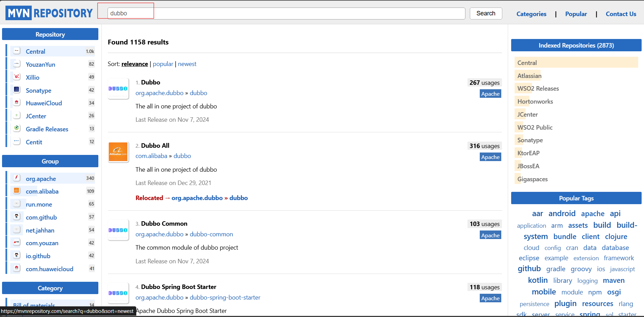Open the Dubbo result title

(x=151, y=82)
